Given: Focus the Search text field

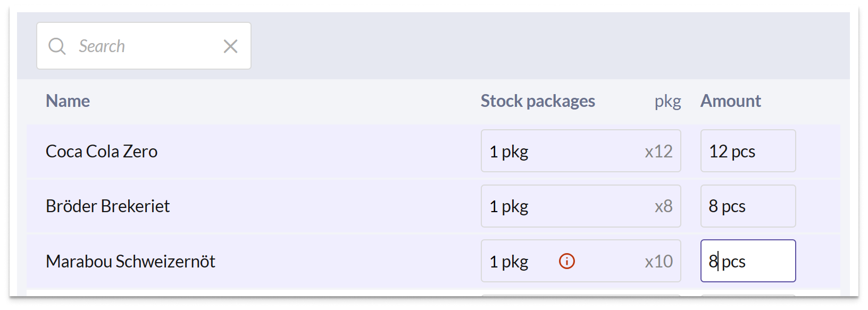Looking at the screenshot, I should pyautogui.click(x=144, y=46).
